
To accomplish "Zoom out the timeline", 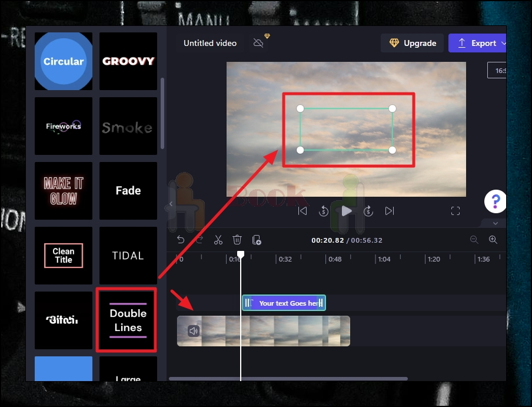I will [x=474, y=240].
